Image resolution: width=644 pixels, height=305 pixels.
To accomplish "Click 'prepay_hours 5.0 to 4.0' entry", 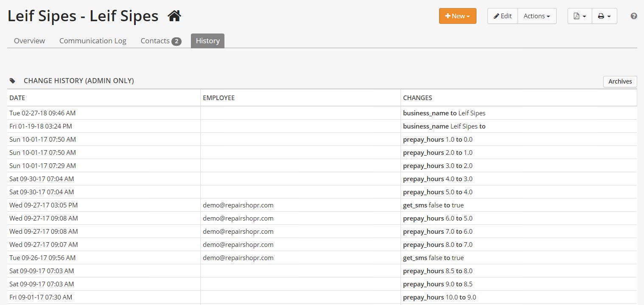I will point(437,192).
